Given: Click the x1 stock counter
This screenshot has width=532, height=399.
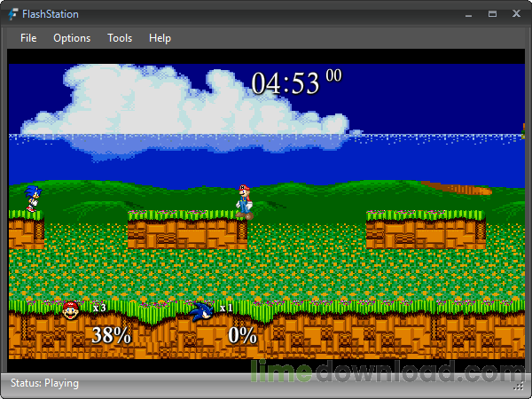Looking at the screenshot, I should pos(226,308).
